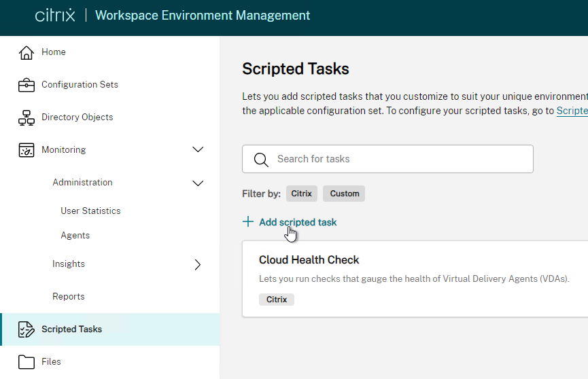The width and height of the screenshot is (588, 379).
Task: Toggle the Custom filter chip
Action: (344, 194)
